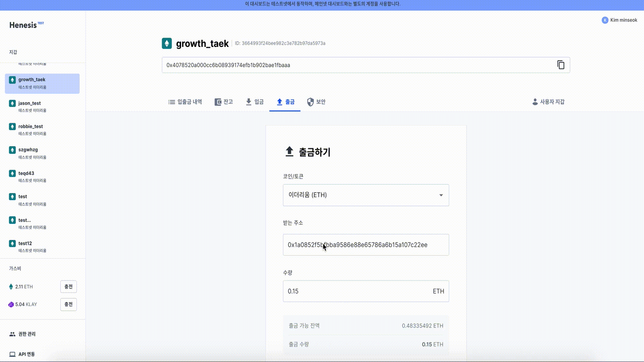Click the 출금 수량 value 0.15 ETH
This screenshot has height=362, width=644.
[432, 345]
